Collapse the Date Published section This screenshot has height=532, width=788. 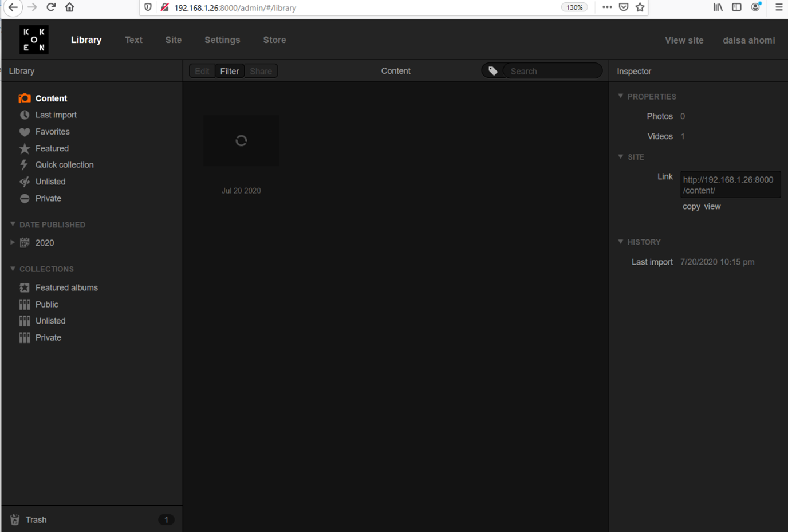point(13,224)
